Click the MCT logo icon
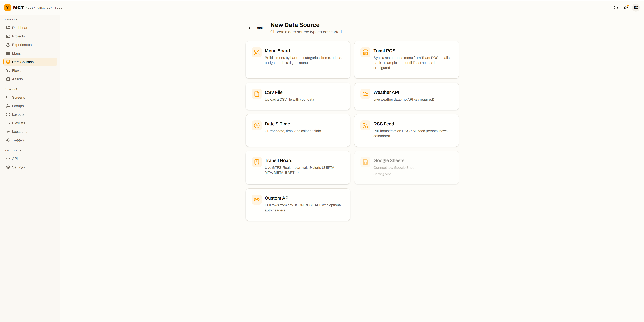Screen dimensions: 644x322 (x=8, y=8)
